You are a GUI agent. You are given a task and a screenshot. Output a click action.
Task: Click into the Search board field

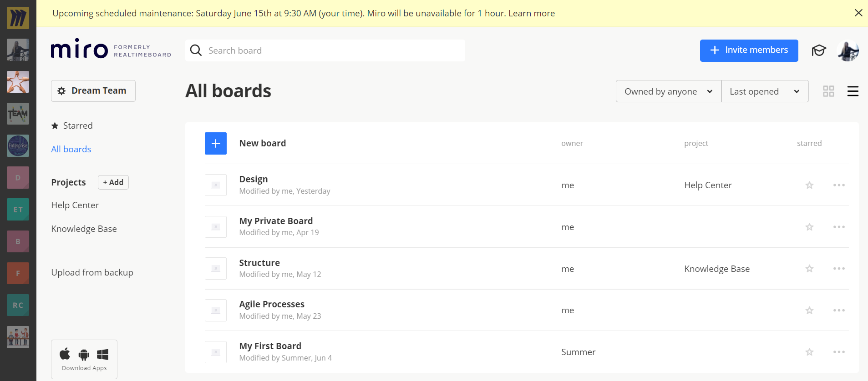pyautogui.click(x=325, y=50)
